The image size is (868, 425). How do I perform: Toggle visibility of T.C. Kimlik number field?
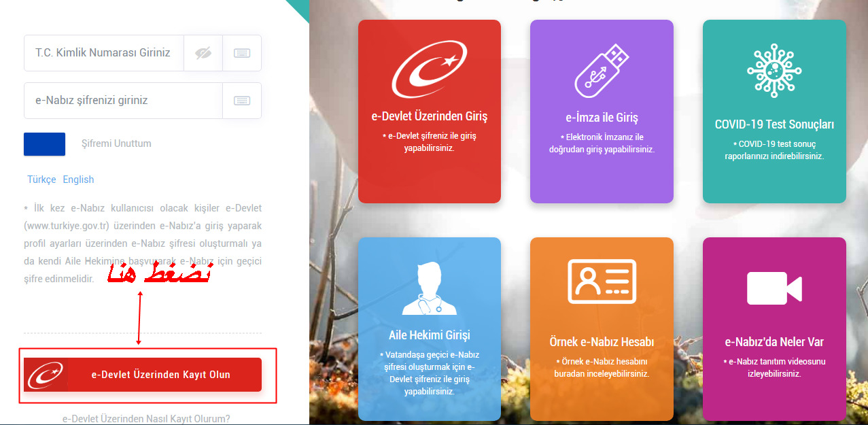coord(203,53)
